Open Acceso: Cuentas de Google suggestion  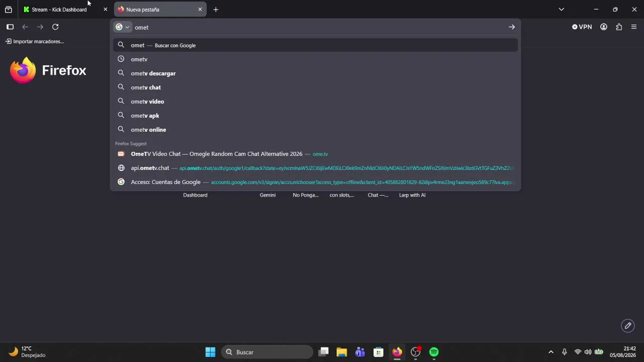coord(315,182)
